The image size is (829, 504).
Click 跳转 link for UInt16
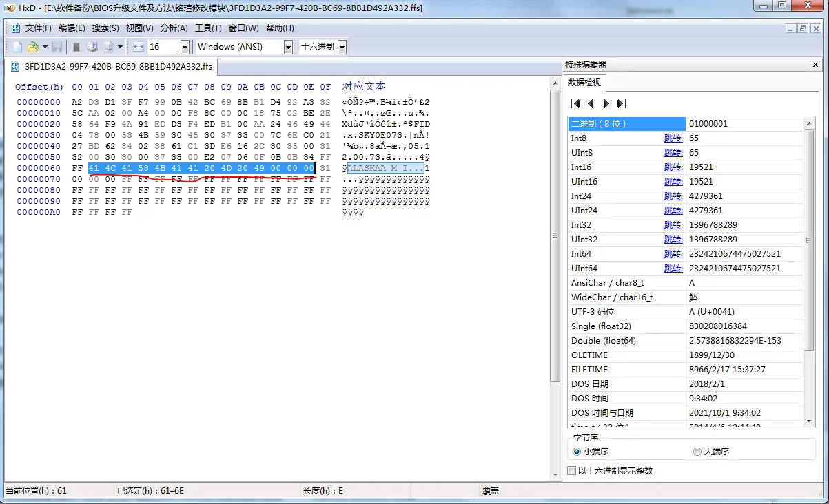point(673,182)
